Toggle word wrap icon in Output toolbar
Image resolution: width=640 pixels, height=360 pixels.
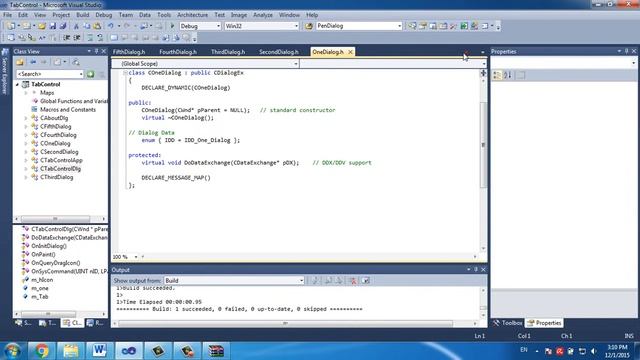(x=365, y=280)
